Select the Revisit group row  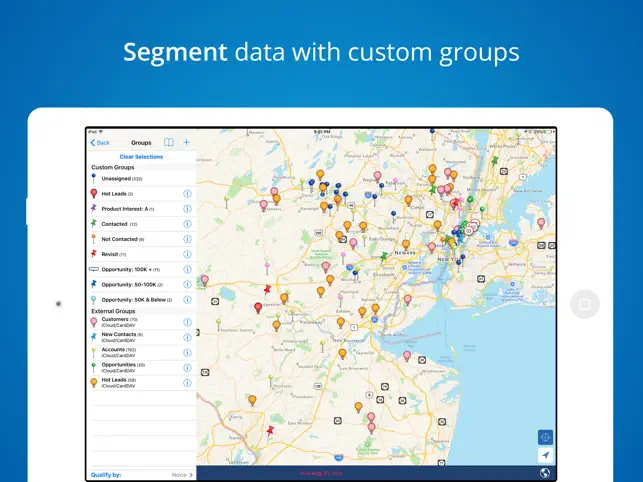(x=141, y=254)
